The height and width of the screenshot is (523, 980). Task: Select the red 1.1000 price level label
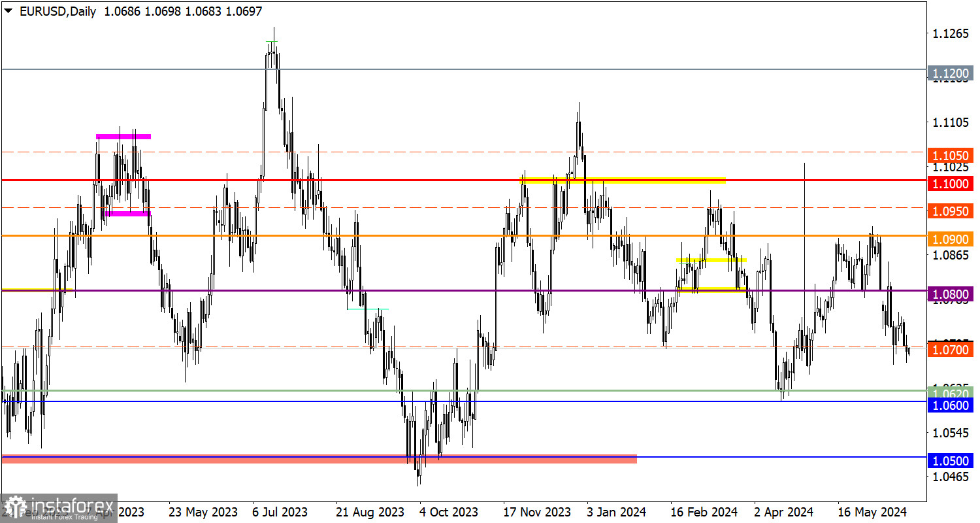(949, 184)
